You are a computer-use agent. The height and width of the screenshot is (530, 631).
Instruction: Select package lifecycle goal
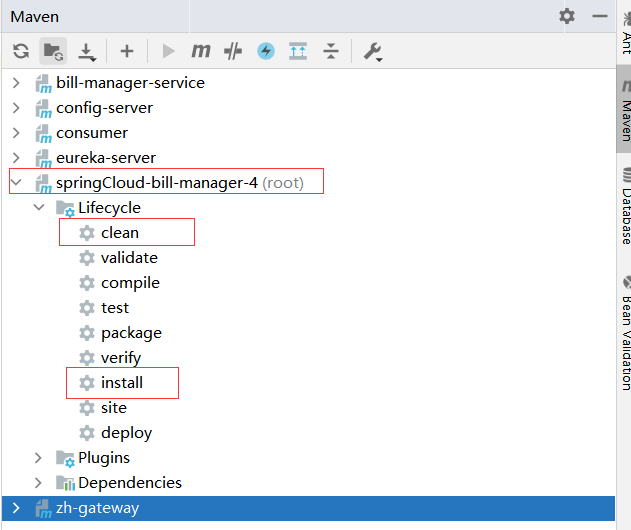[x=131, y=333]
